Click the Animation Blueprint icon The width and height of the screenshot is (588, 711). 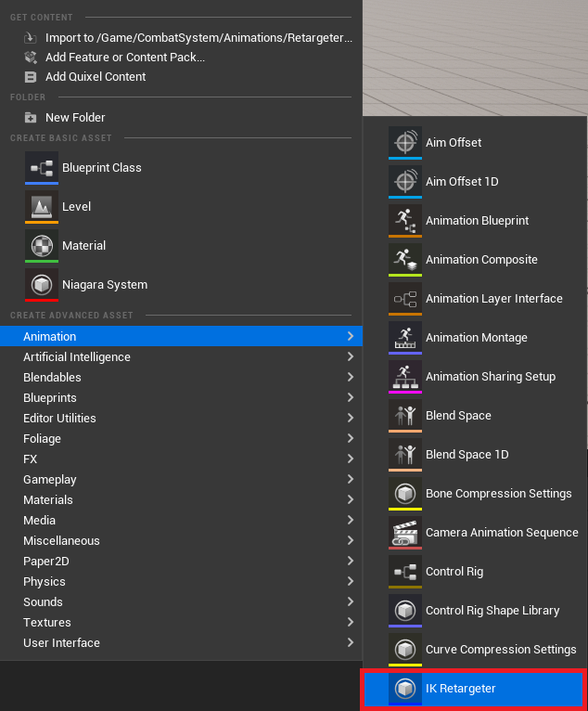[405, 221]
